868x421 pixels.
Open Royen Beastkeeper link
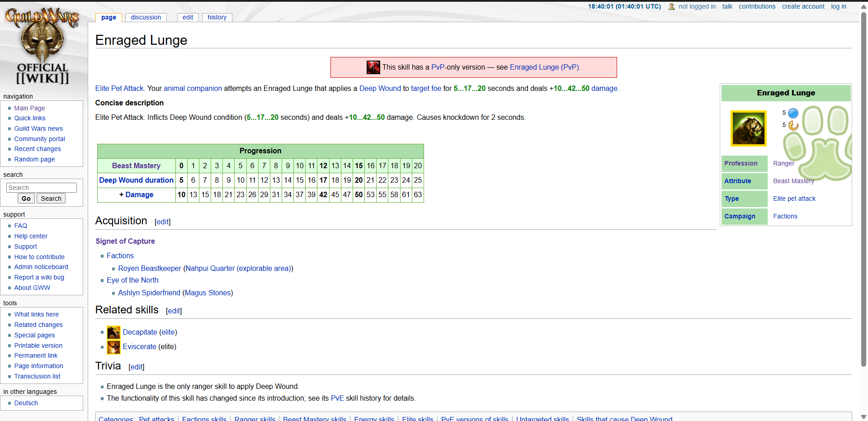(150, 269)
